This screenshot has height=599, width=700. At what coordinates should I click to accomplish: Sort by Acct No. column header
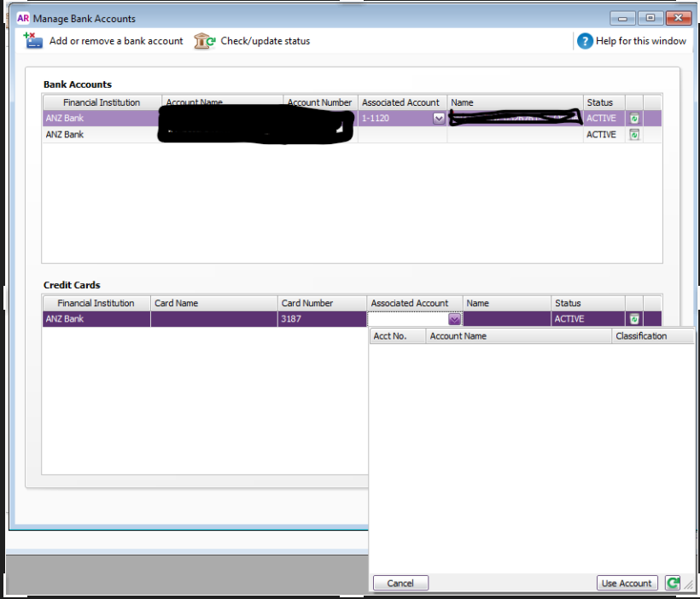390,336
